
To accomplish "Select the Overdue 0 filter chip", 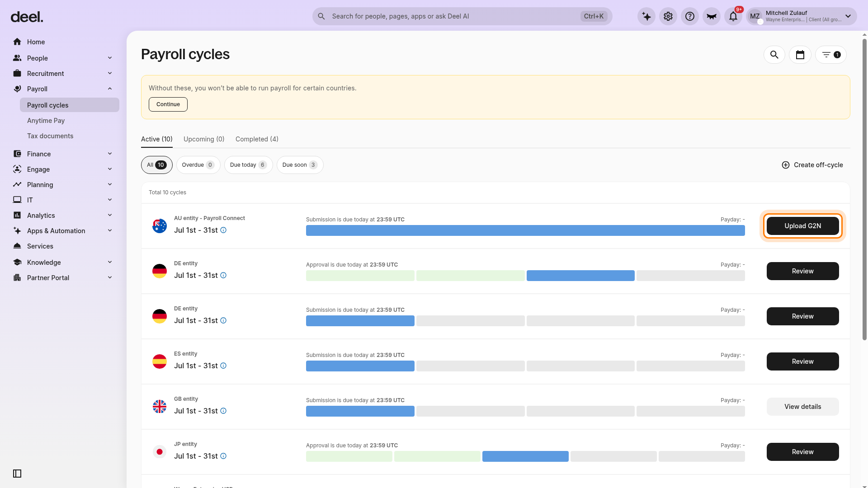I will point(198,165).
